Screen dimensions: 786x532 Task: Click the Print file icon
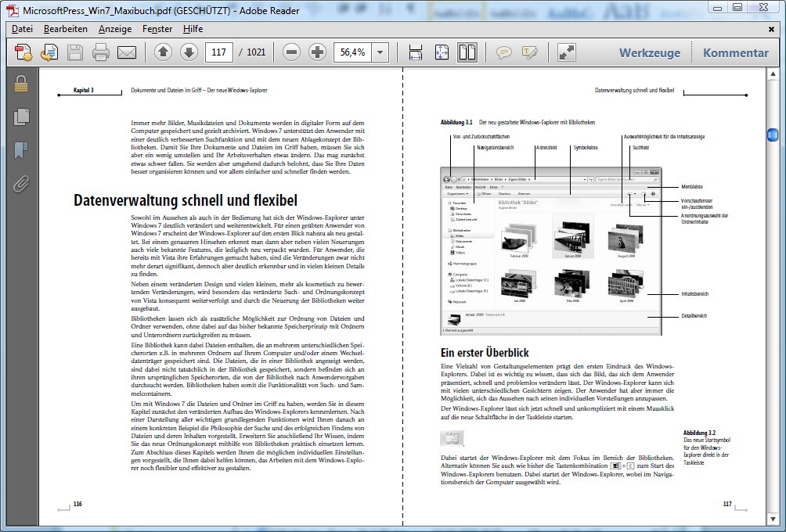tap(101, 53)
